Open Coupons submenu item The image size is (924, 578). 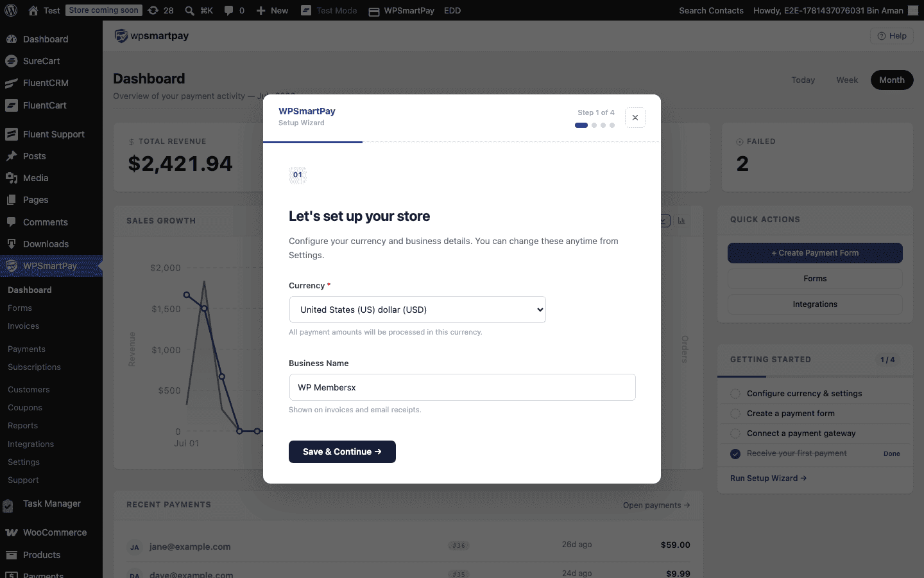coord(25,408)
